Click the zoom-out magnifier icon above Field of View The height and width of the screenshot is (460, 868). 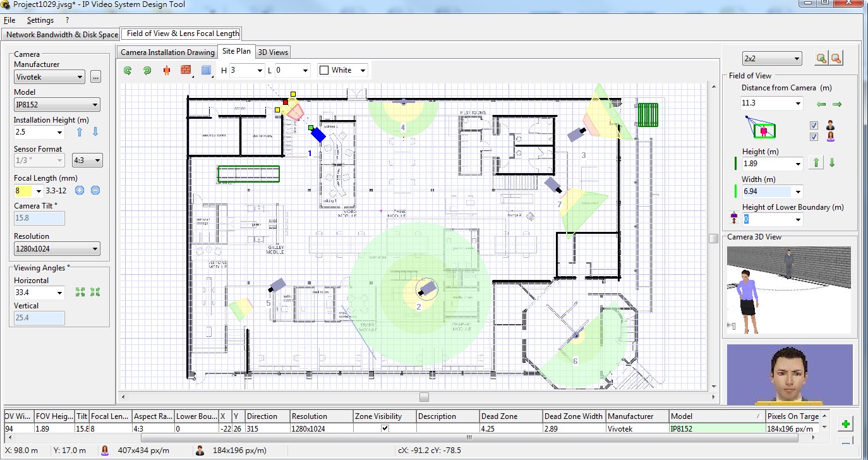[x=836, y=57]
